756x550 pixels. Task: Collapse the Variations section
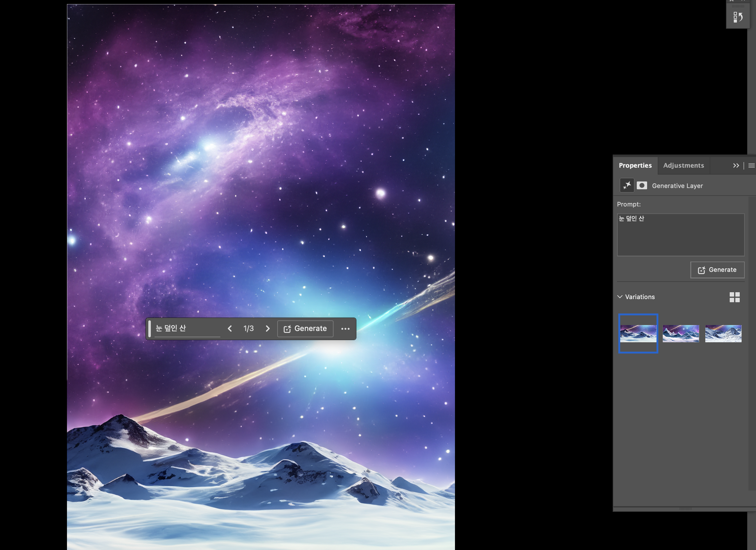(620, 297)
